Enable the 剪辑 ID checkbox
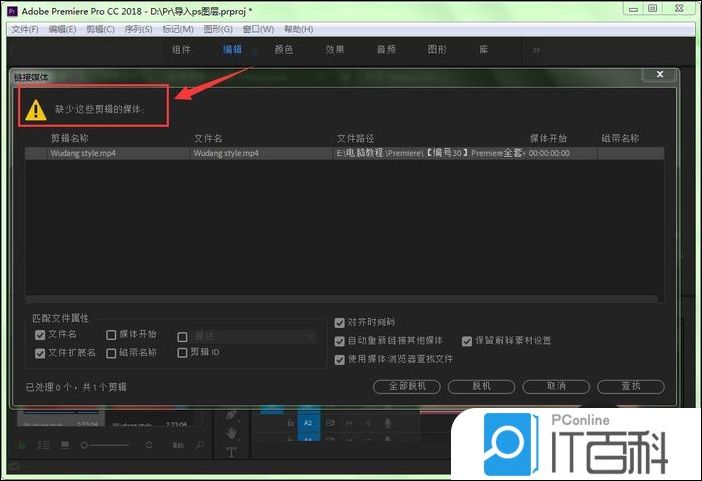Screen dimensions: 702x481 [182, 353]
